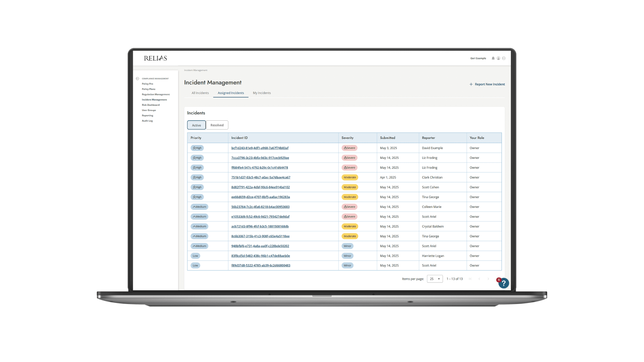The height and width of the screenshot is (362, 644).
Task: Open the notifications bell icon
Action: 493,58
